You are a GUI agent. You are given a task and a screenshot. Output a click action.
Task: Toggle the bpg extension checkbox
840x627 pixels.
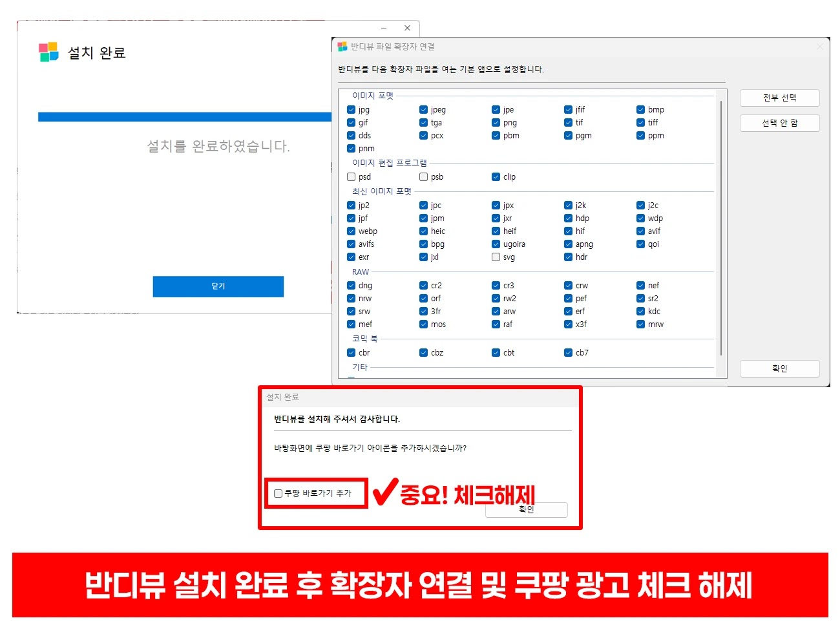click(x=424, y=244)
